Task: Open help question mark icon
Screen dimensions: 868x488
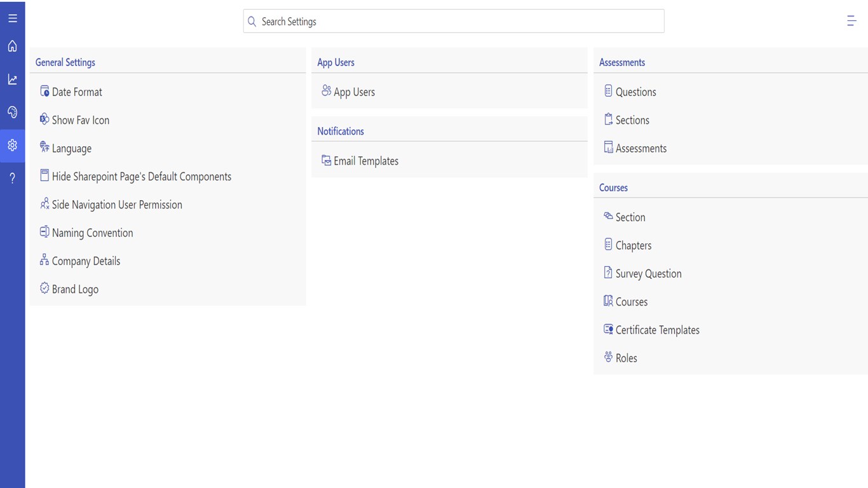Action: [12, 179]
